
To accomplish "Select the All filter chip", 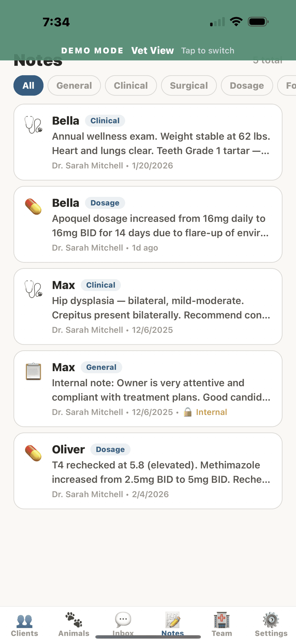I will pyautogui.click(x=29, y=86).
